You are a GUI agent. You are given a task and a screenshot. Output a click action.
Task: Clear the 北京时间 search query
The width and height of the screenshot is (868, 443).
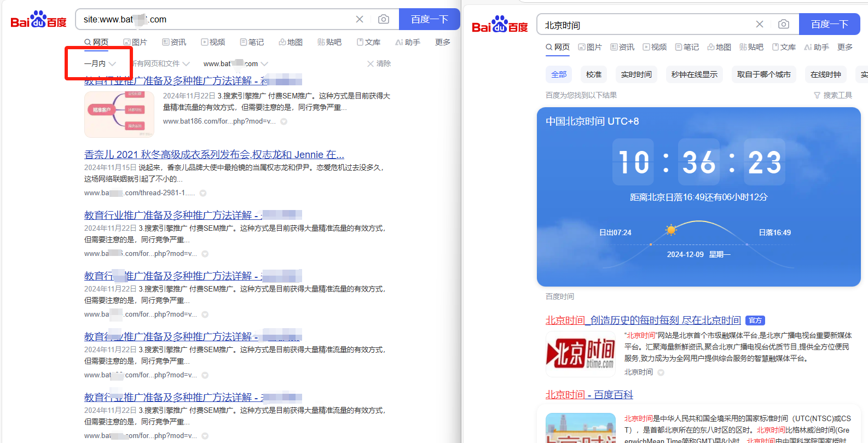[760, 24]
